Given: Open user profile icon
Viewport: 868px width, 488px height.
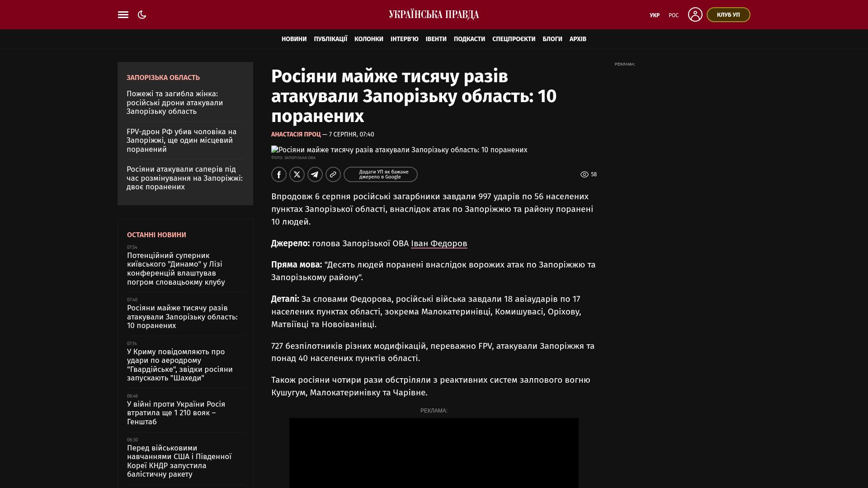Looking at the screenshot, I should coord(695,14).
